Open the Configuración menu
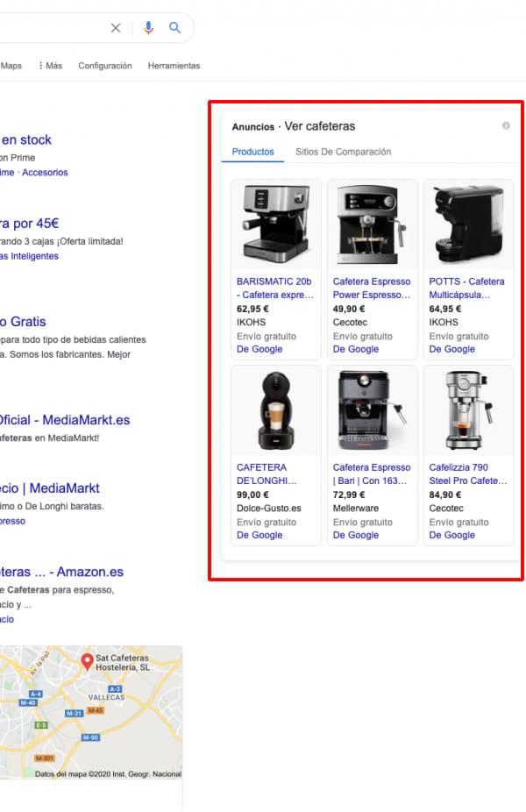Screen dimensions: 526x812 (x=105, y=66)
